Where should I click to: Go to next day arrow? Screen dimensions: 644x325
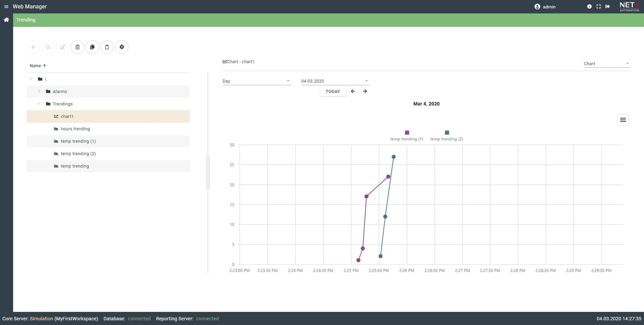point(365,91)
